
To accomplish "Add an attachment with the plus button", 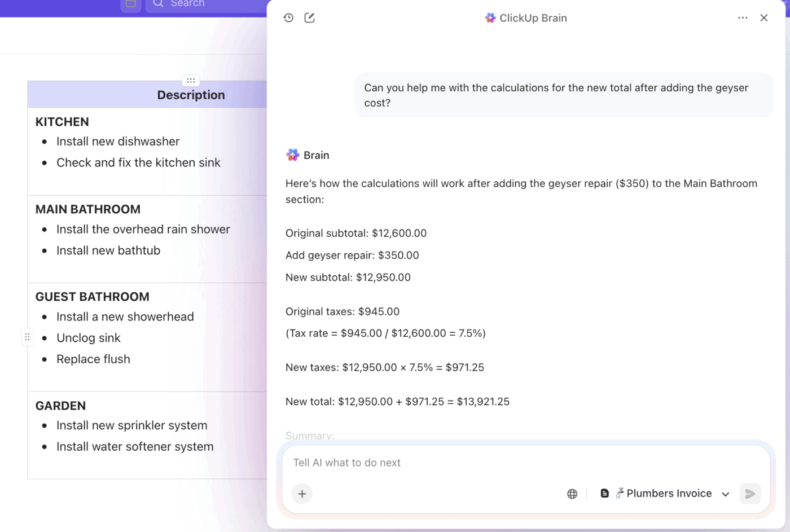I will point(302,494).
